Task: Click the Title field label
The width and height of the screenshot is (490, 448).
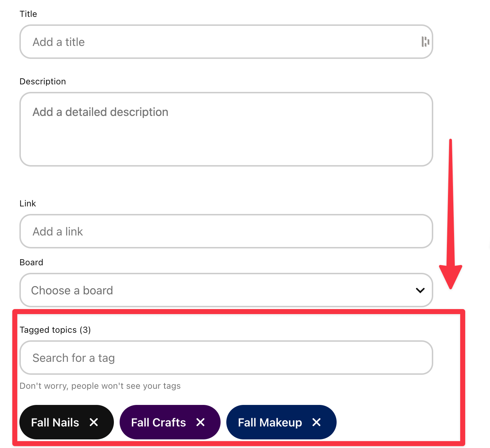Action: click(28, 14)
